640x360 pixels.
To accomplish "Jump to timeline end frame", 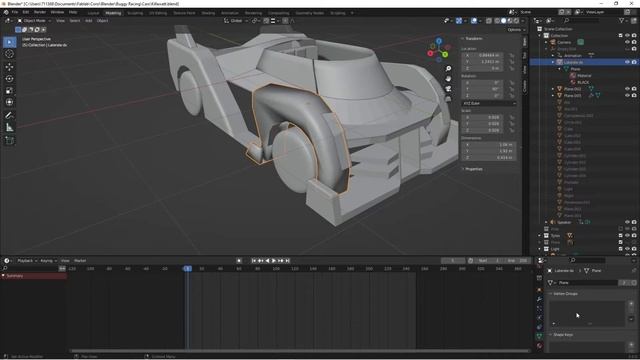I will (x=287, y=260).
